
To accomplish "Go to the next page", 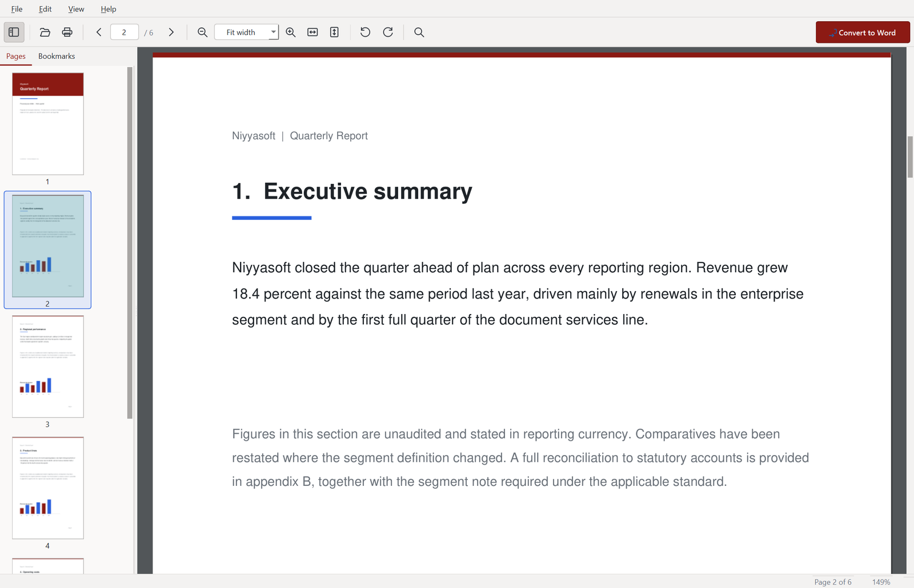I will [x=171, y=33].
